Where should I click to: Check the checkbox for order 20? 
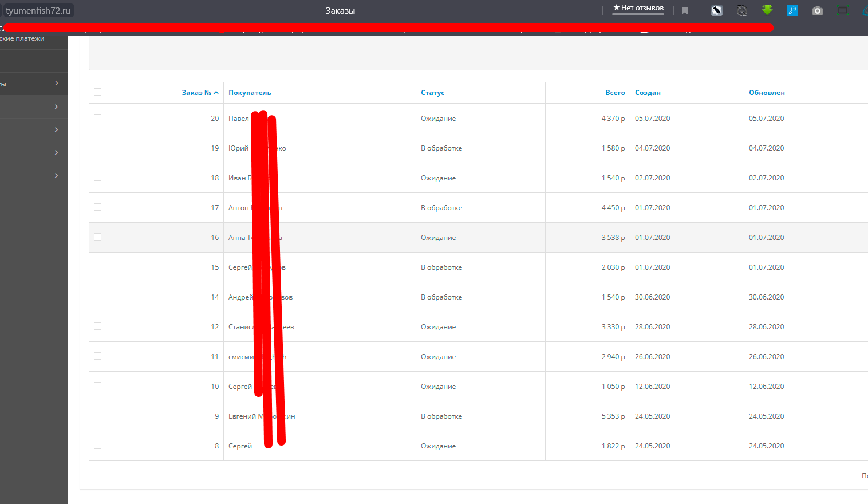(97, 118)
